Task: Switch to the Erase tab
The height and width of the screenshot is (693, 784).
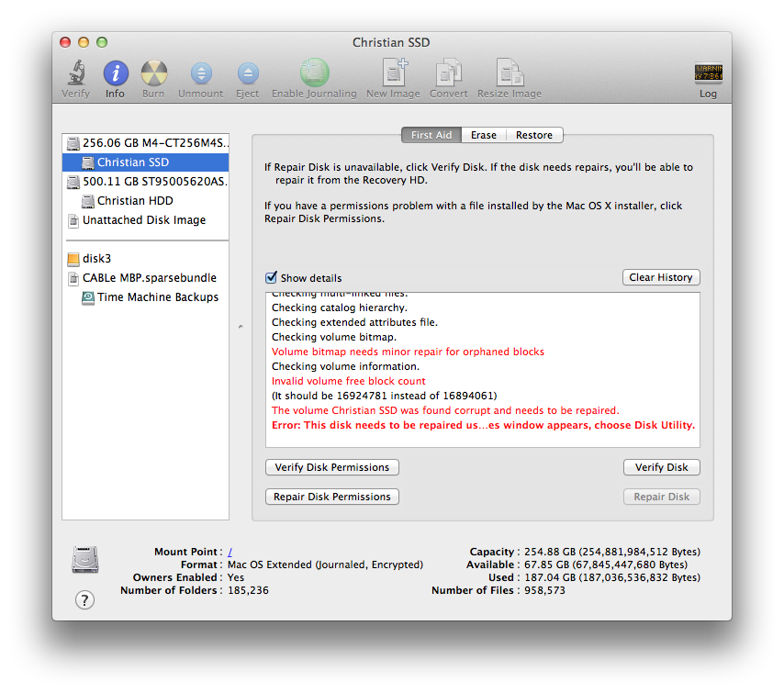Action: (484, 135)
